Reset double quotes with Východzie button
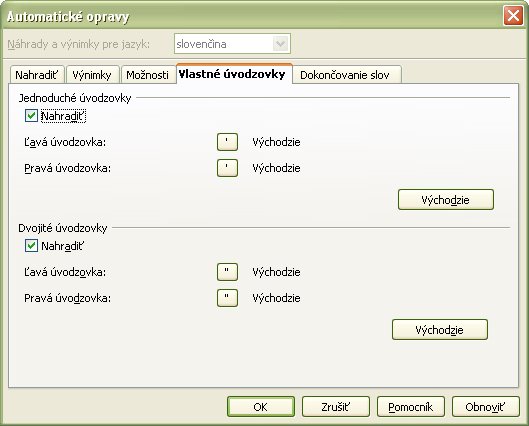This screenshot has height=426, width=529. [440, 330]
